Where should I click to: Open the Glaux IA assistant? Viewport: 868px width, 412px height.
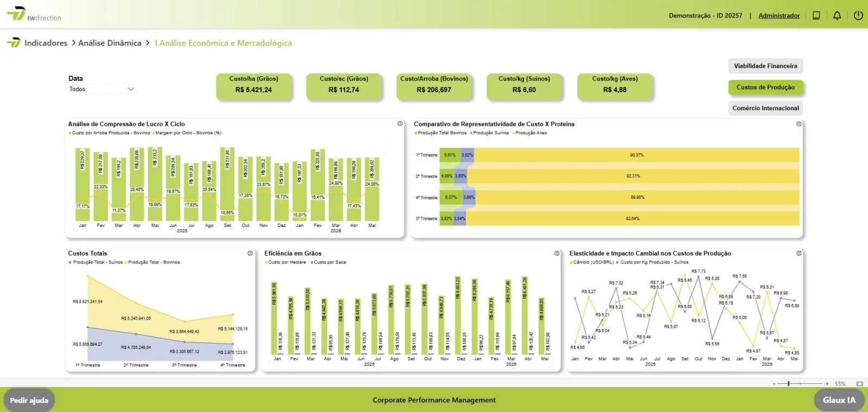click(x=839, y=401)
